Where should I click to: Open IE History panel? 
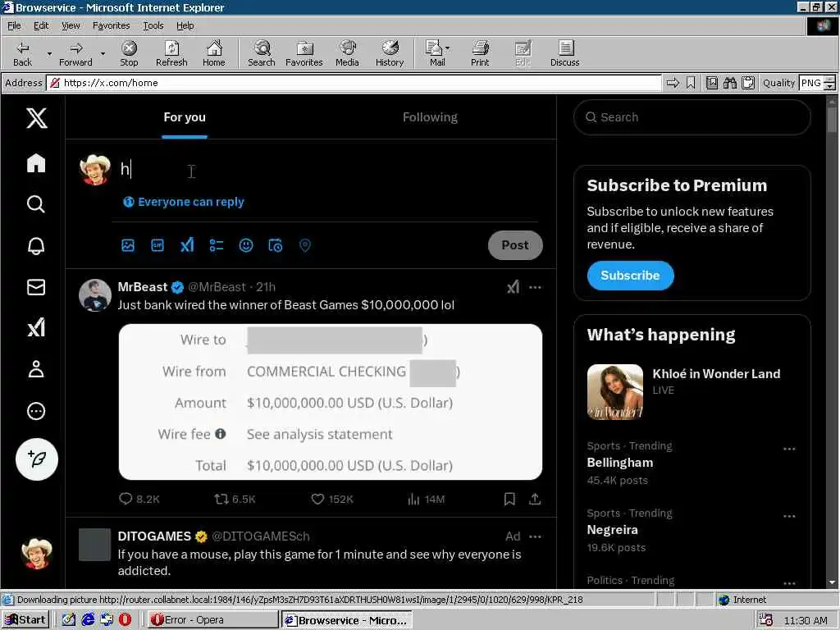click(x=390, y=54)
